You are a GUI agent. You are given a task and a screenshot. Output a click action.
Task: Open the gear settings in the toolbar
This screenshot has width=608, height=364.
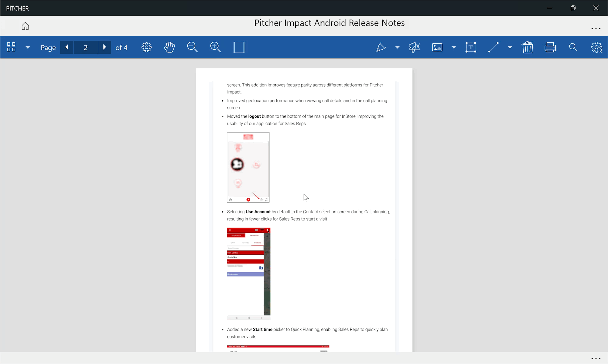click(x=146, y=47)
